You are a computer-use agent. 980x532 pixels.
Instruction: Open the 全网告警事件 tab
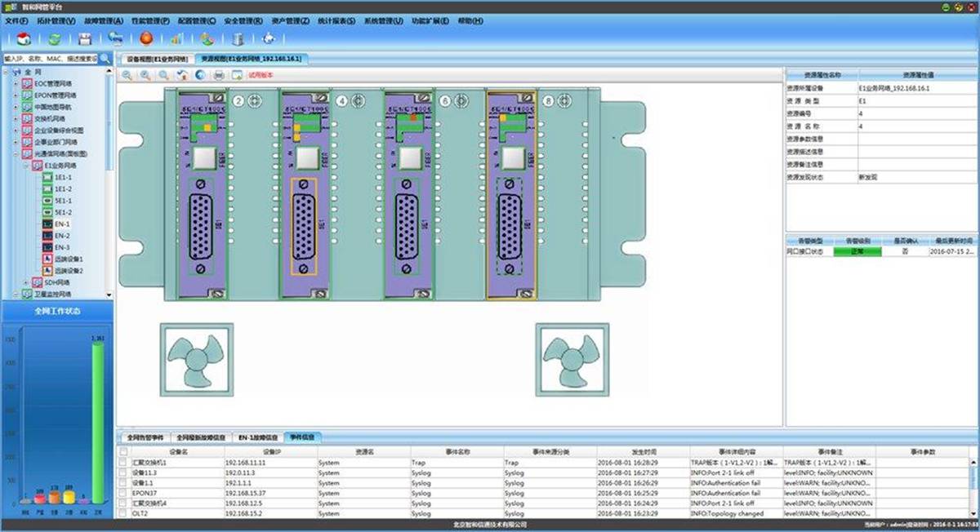(144, 437)
